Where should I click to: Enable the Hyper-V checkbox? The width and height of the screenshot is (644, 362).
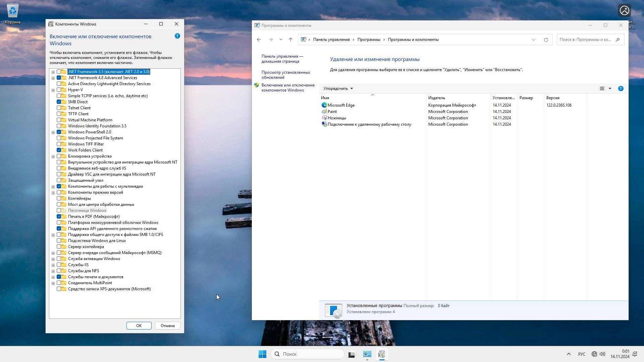click(59, 90)
